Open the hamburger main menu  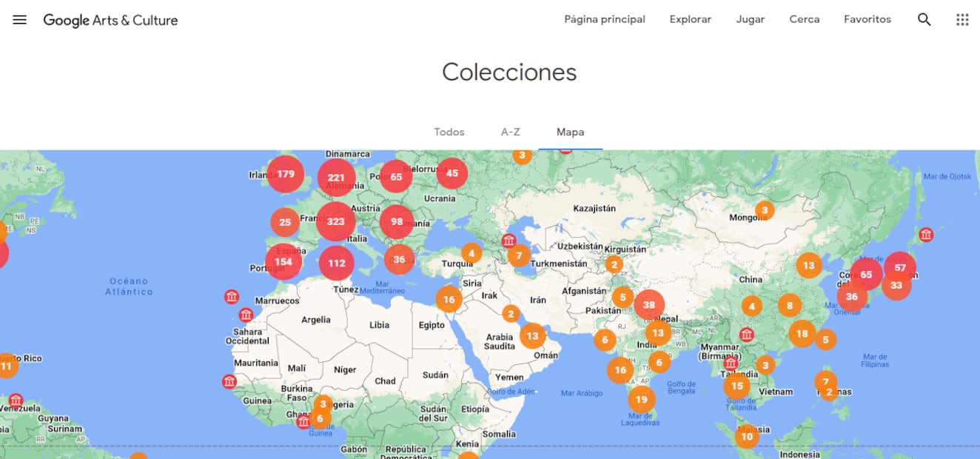(20, 20)
